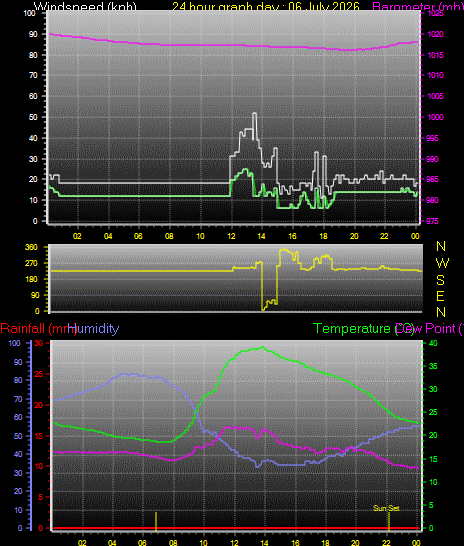
Task: Click the E compass letter
Action: tap(440, 296)
